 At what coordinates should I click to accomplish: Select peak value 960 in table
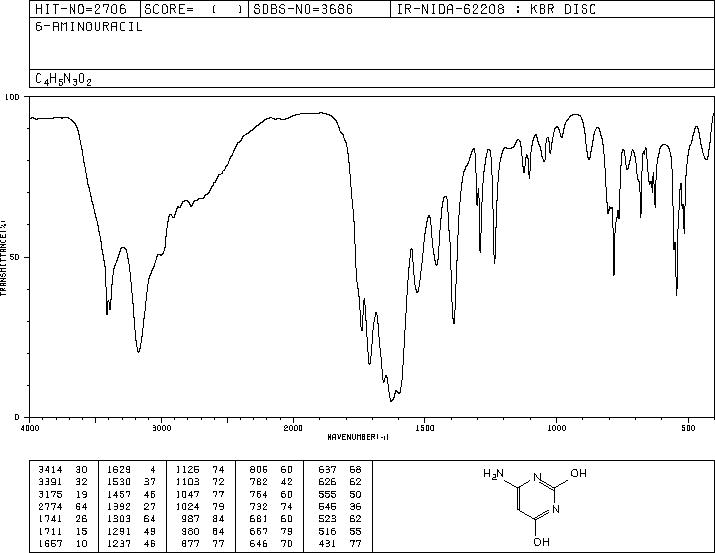click(x=191, y=532)
